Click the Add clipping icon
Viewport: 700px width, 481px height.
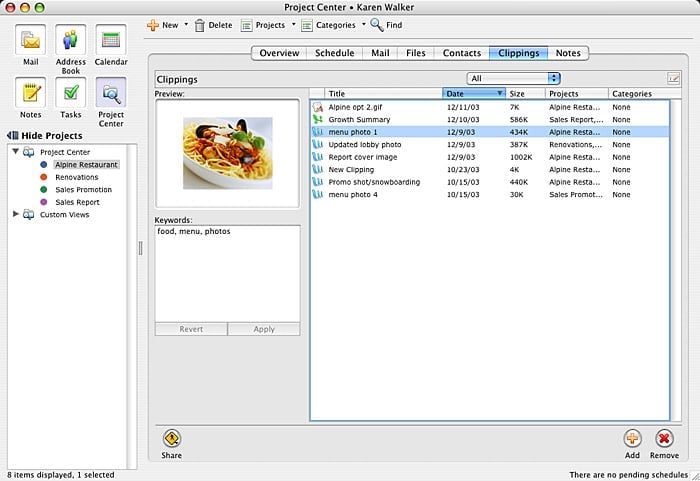point(632,439)
